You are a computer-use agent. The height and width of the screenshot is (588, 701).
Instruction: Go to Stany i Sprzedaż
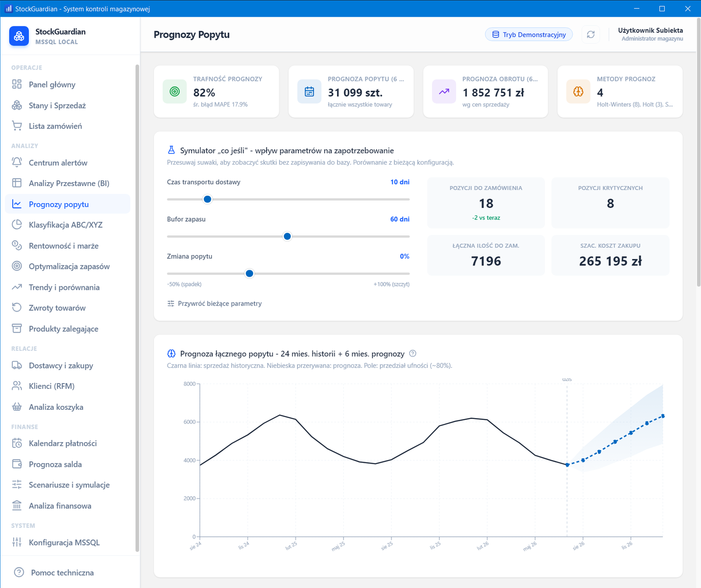click(67, 105)
